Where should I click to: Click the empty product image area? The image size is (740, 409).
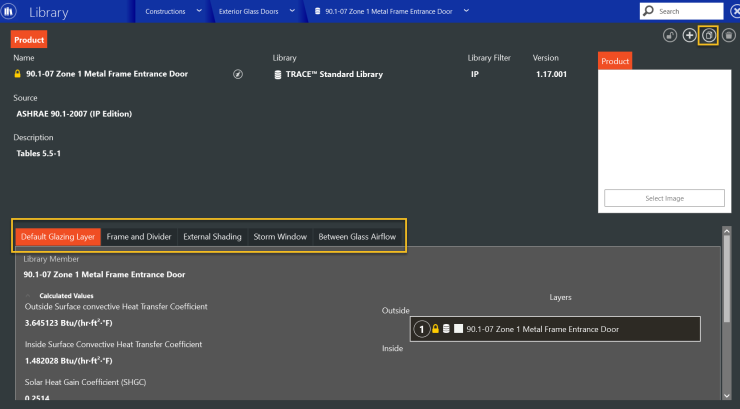pos(664,128)
